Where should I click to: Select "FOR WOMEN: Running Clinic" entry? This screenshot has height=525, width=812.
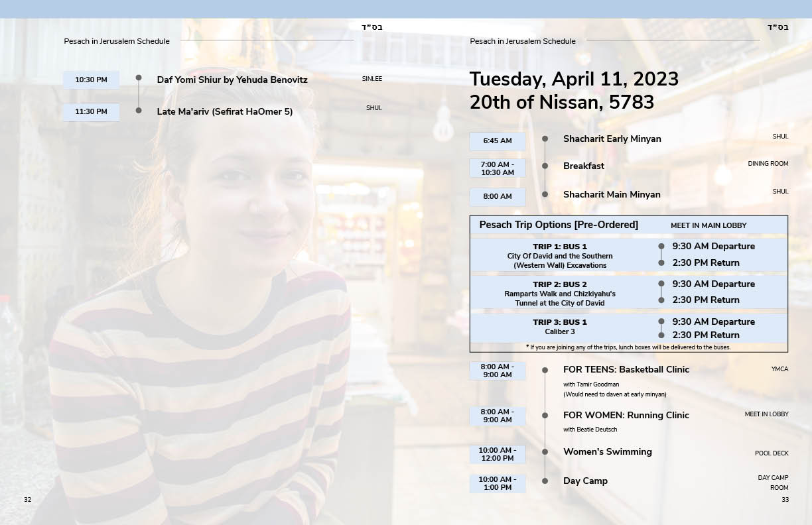coord(626,415)
